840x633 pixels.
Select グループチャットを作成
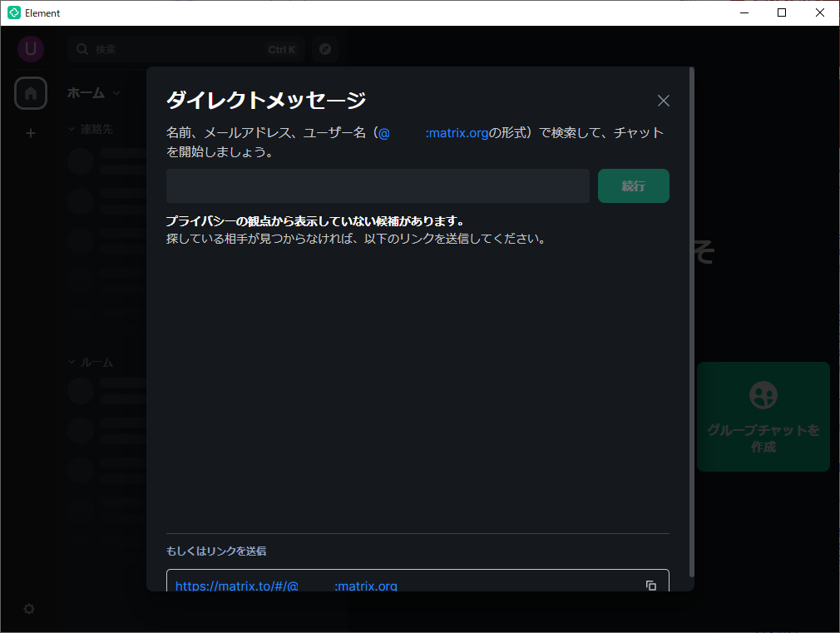pos(763,417)
